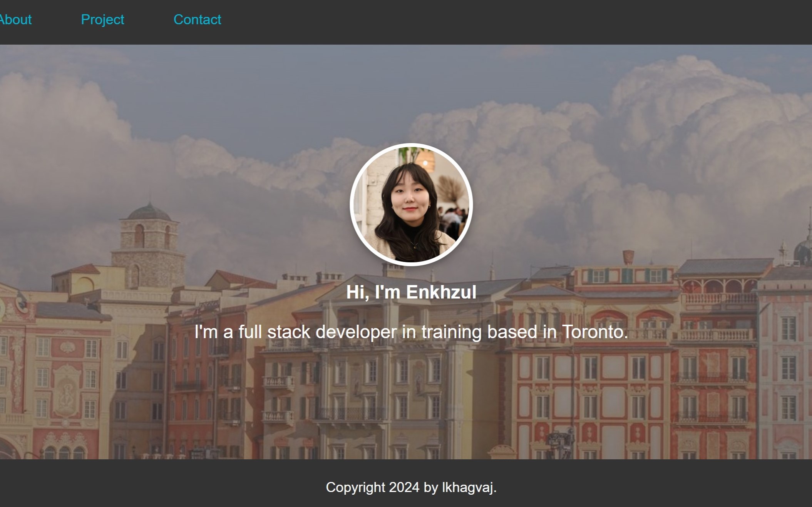This screenshot has height=507, width=812.
Task: Click the white ring bordering the profile photo
Action: [352, 205]
